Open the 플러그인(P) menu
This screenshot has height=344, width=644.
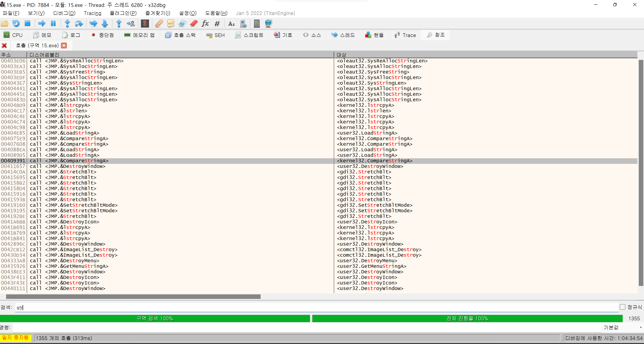click(x=123, y=13)
